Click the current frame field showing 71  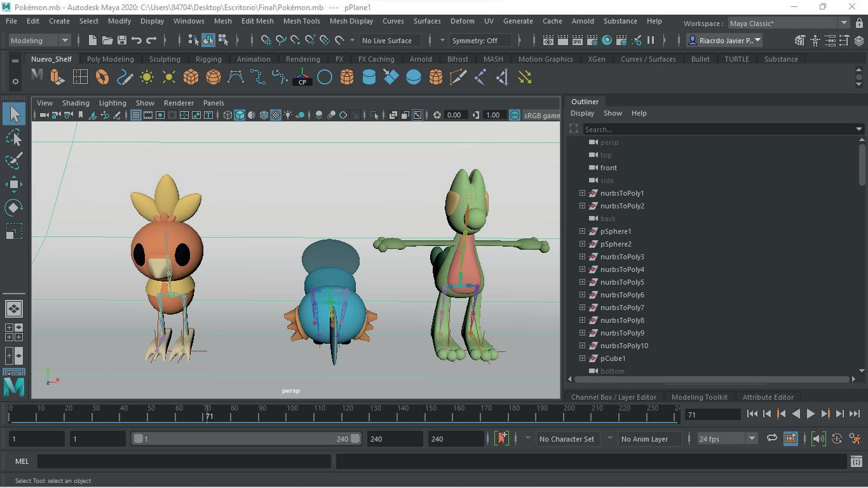[712, 414]
